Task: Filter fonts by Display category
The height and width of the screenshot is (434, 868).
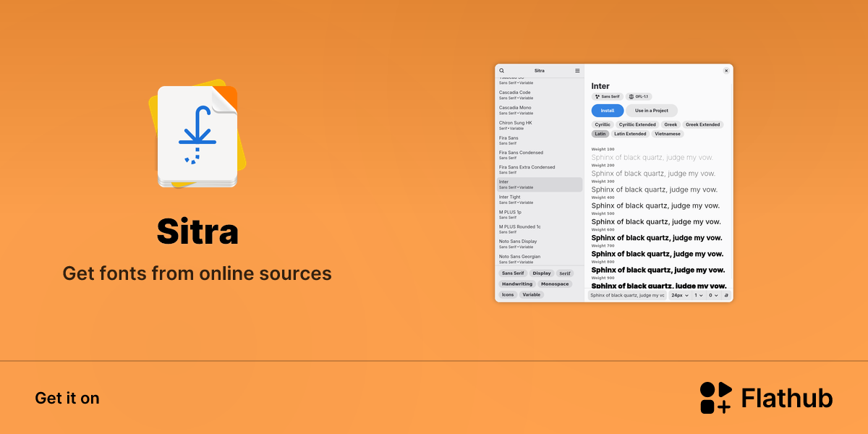Action: [542, 273]
